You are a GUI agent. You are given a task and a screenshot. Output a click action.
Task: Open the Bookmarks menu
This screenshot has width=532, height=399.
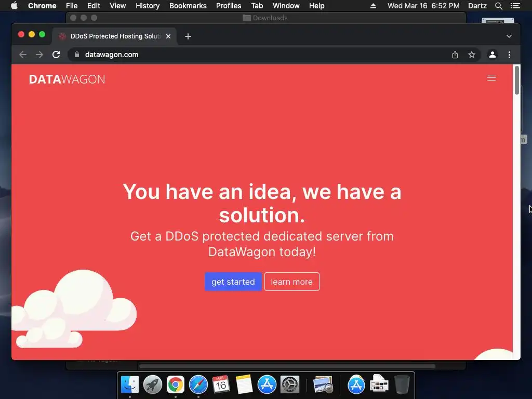click(188, 6)
